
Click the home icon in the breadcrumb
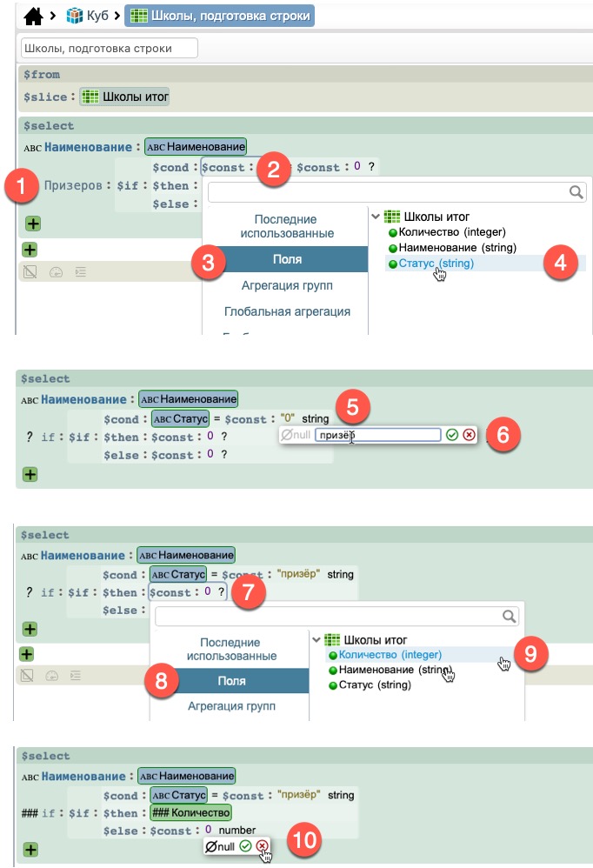[33, 15]
